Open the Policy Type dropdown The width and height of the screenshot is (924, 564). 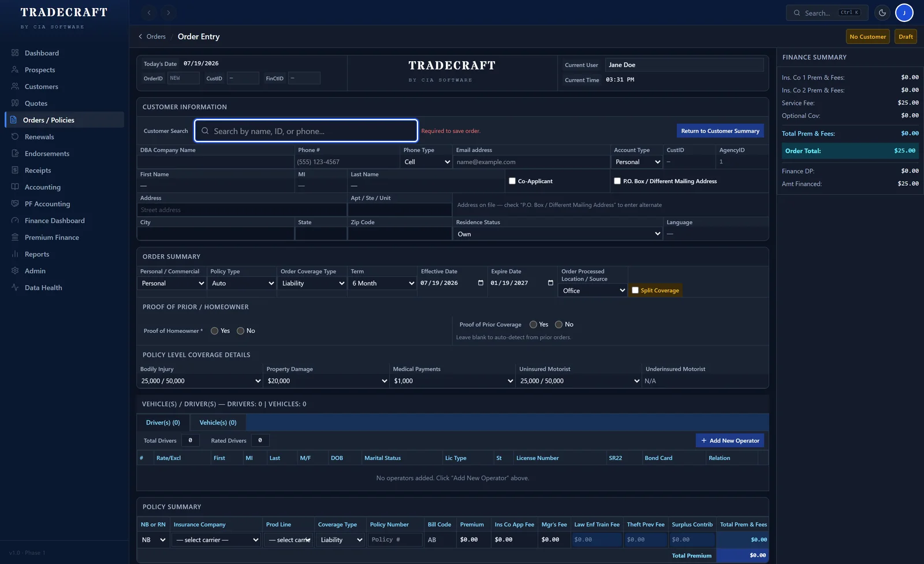click(243, 283)
